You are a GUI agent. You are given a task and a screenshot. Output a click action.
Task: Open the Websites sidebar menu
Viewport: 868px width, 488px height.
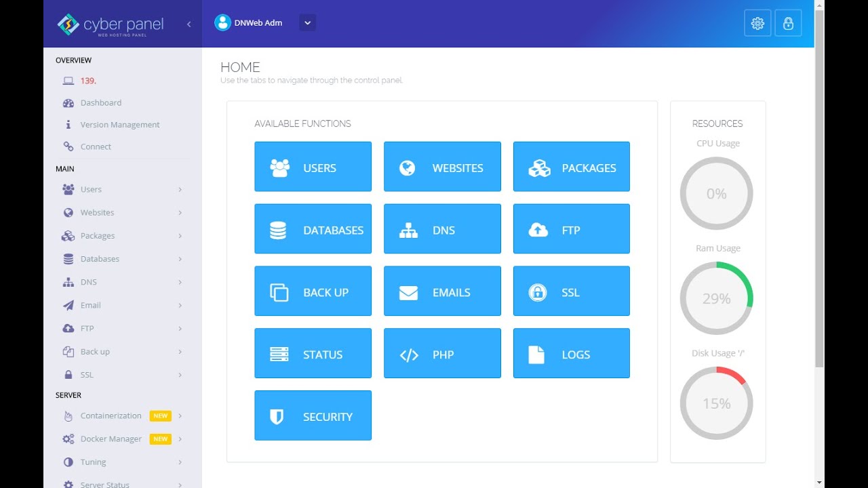pos(122,212)
